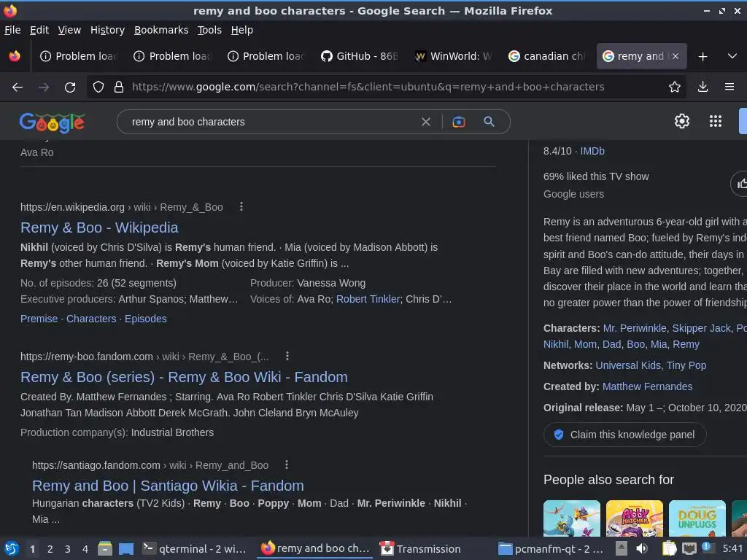Switch to virtual desktop 2
This screenshot has width=747, height=560.
(50, 549)
